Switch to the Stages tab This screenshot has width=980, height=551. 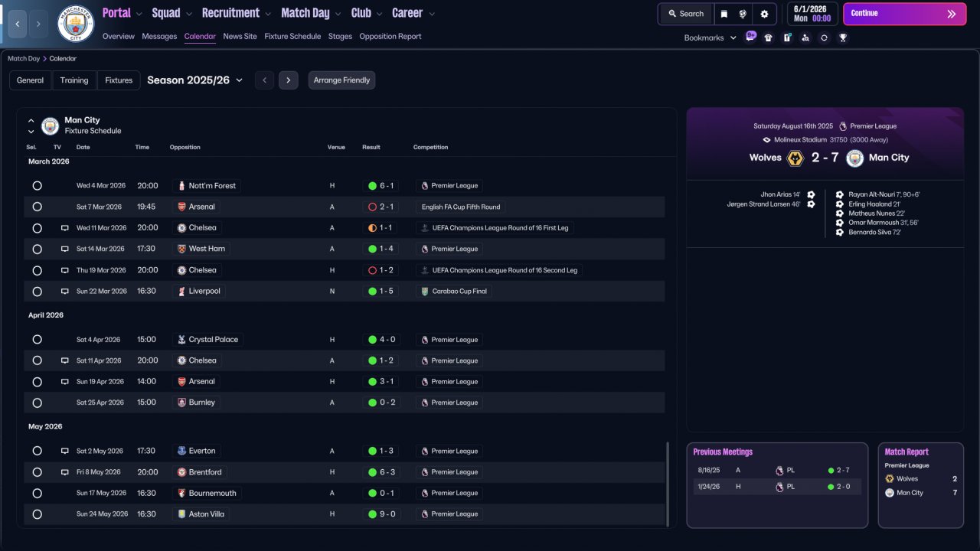point(341,36)
